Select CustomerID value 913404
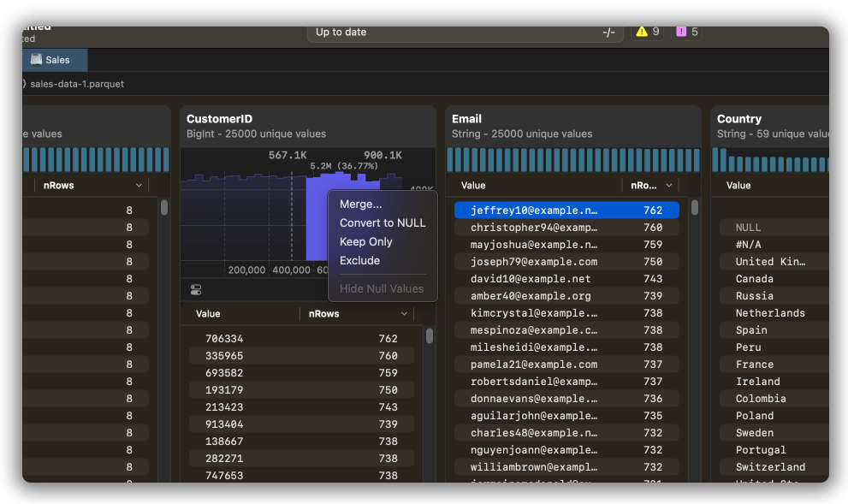Viewport: 848px width, 504px height. [301, 424]
